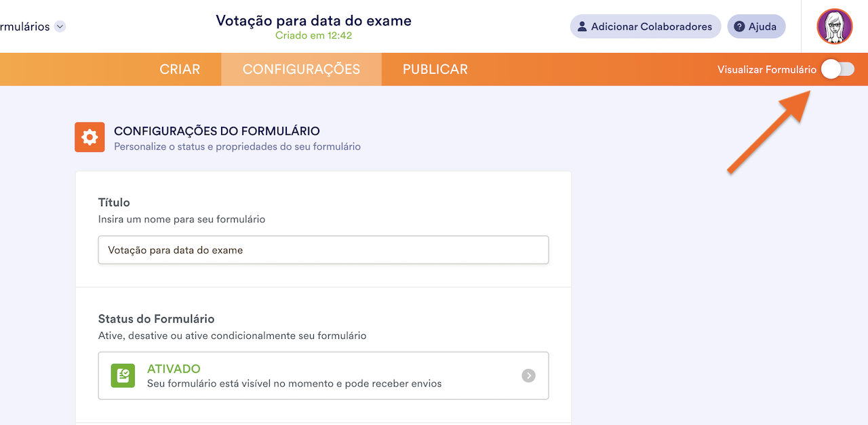The width and height of the screenshot is (868, 425).
Task: Click the question mark icon beside Ajuda
Action: point(739,27)
